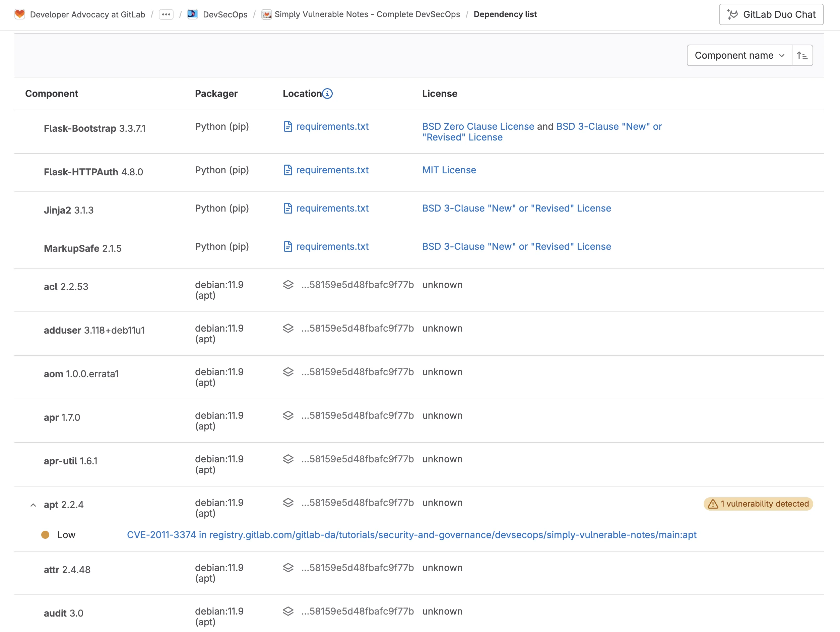Click the file icon beside Flask-Bootstrap's requirements.txt
The height and width of the screenshot is (632, 840).
pyautogui.click(x=288, y=126)
